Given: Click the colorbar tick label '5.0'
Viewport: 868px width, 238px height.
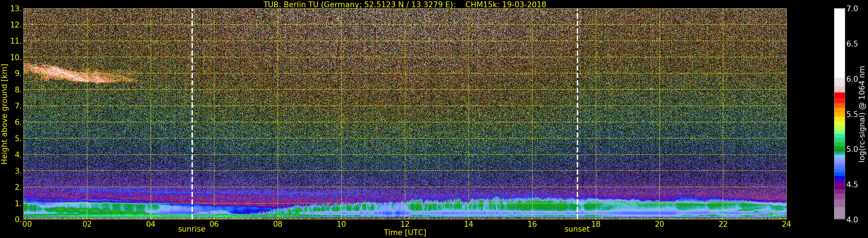Looking at the screenshot, I should (x=852, y=149).
